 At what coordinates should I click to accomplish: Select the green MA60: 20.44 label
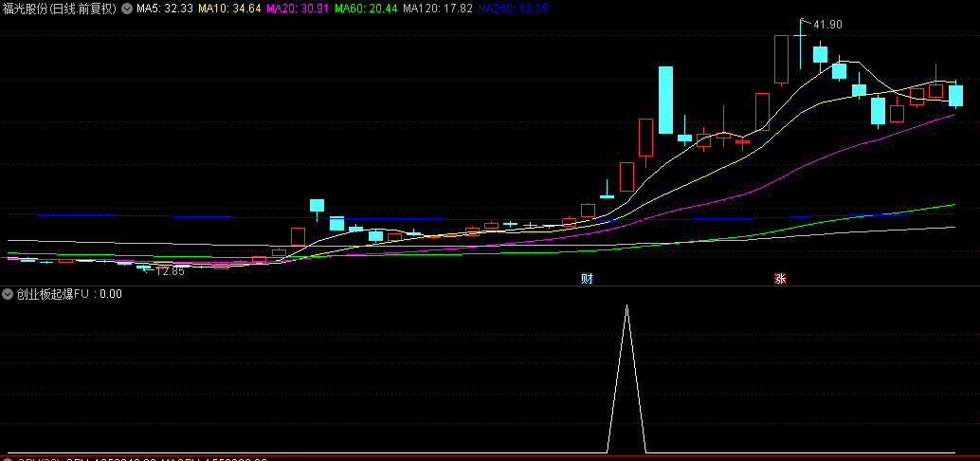click(x=366, y=9)
